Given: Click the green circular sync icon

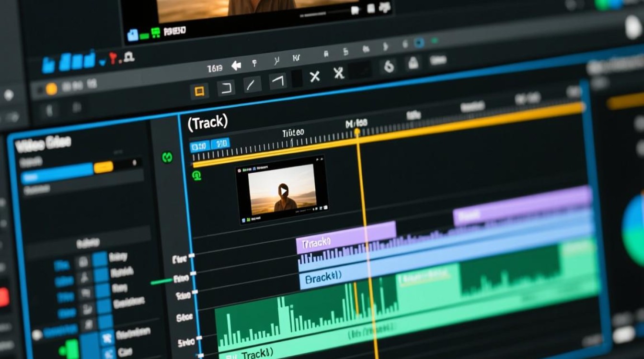Looking at the screenshot, I should (167, 157).
